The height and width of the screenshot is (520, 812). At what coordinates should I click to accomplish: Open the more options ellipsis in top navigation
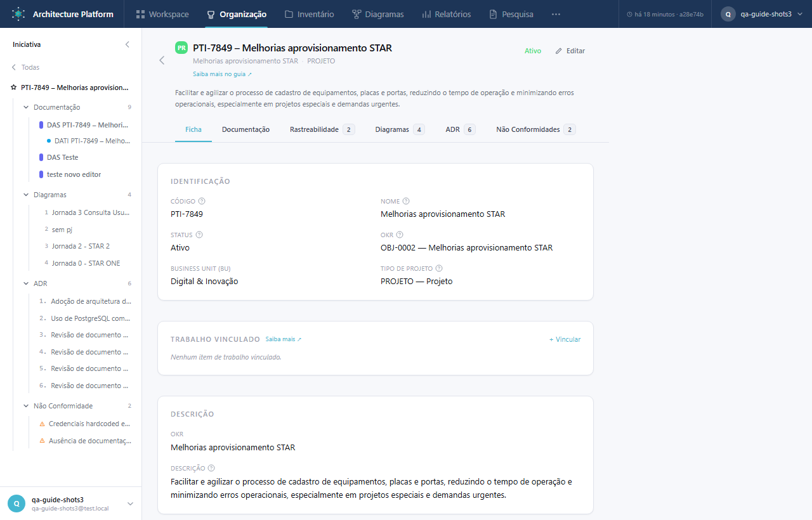556,14
